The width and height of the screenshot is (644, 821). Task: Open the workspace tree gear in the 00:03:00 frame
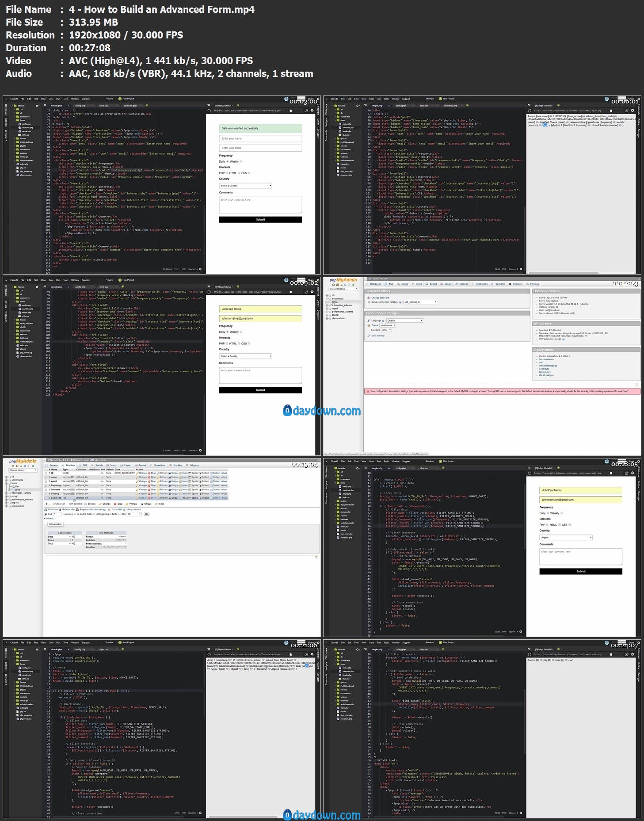(37, 106)
